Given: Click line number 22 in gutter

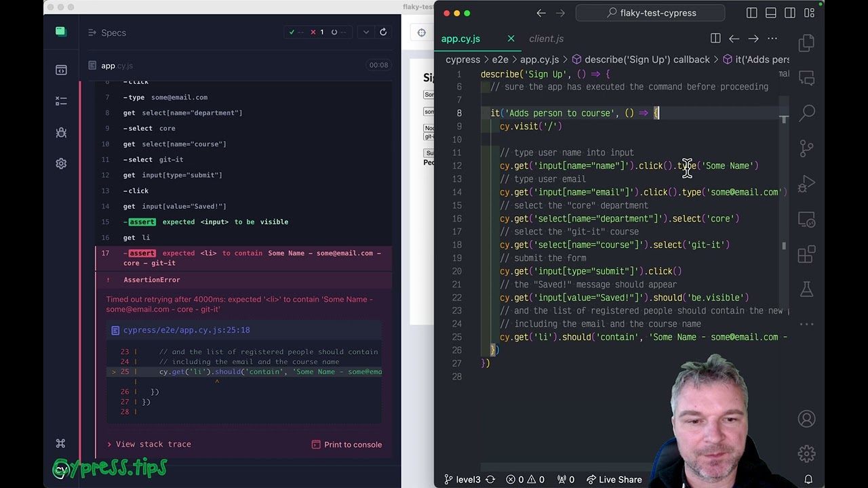Looking at the screenshot, I should click(x=457, y=298).
